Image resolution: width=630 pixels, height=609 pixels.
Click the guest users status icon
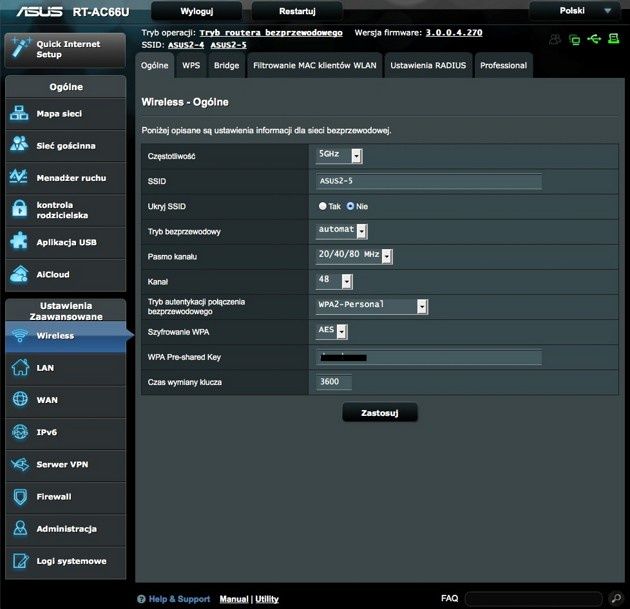pos(555,39)
